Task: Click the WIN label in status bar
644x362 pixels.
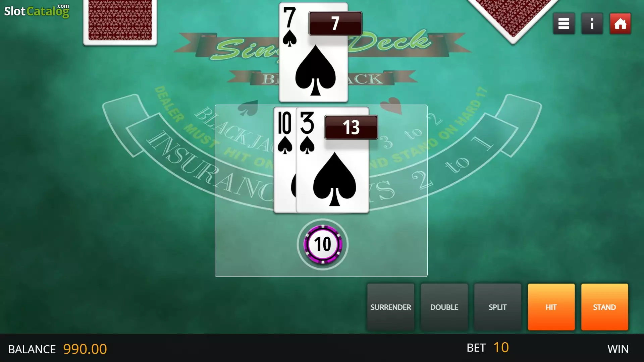Action: (x=618, y=349)
